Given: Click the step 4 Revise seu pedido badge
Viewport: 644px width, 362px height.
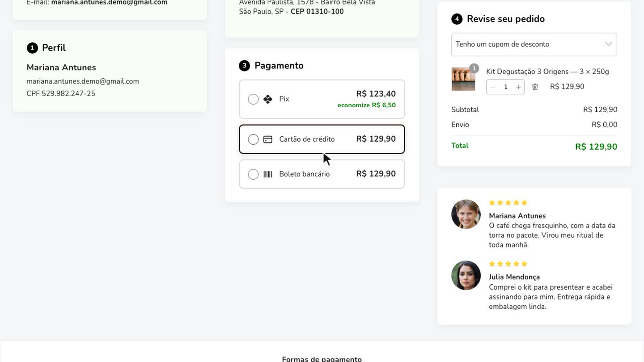Looking at the screenshot, I should [457, 19].
